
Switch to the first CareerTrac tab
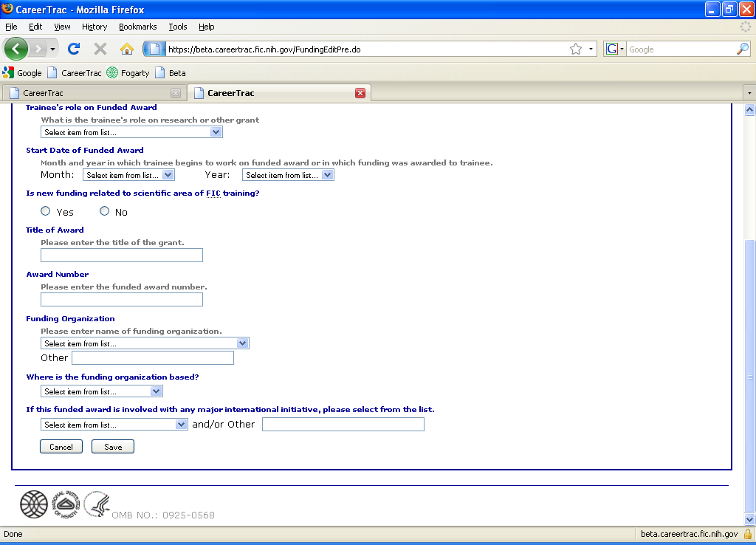pyautogui.click(x=94, y=93)
